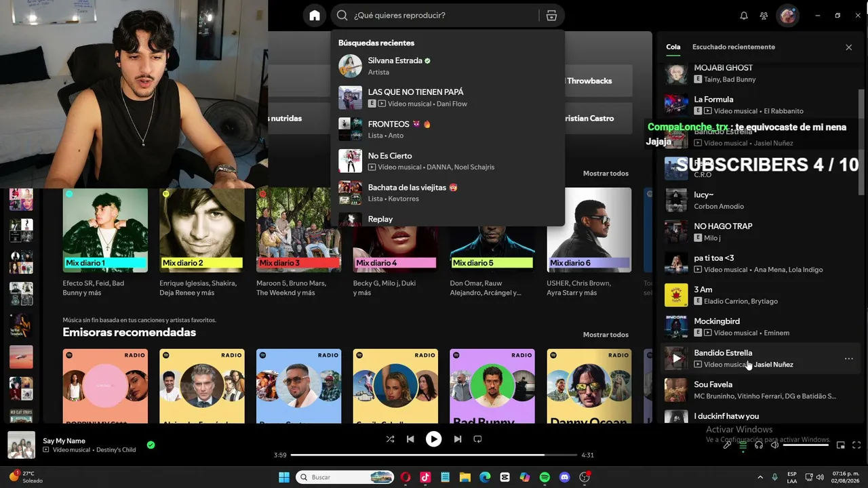The width and height of the screenshot is (868, 488).
Task: Select LAS QUE NO TIENEN PAPÁ recent search
Action: point(448,98)
